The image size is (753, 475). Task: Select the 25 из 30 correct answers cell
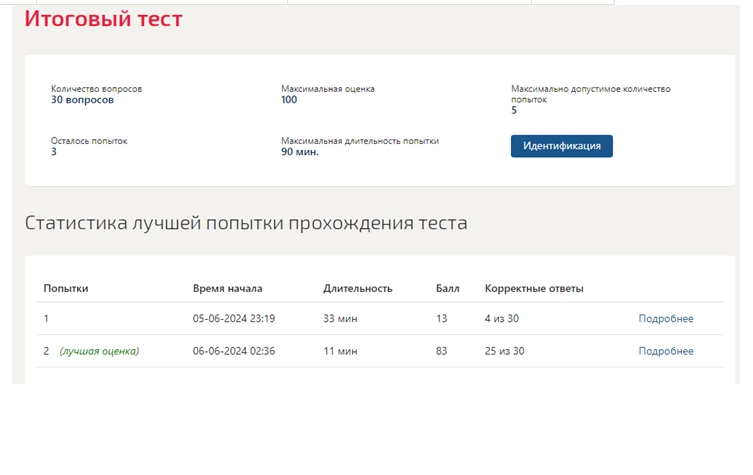tap(504, 351)
